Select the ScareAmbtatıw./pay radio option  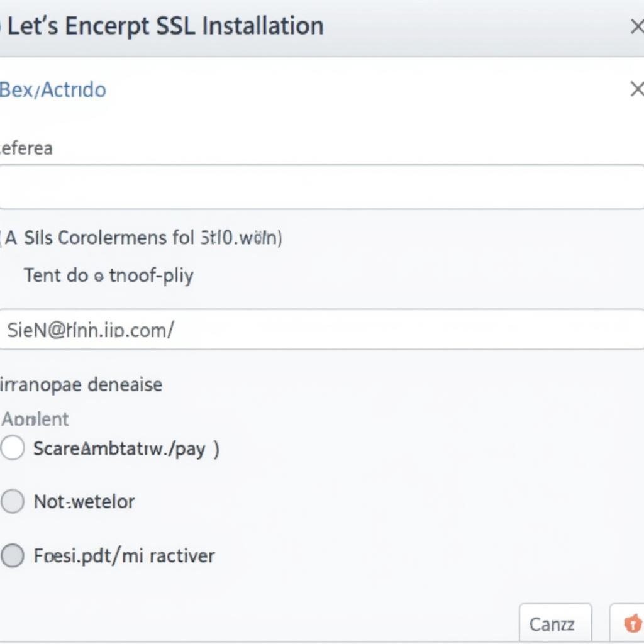click(x=13, y=448)
